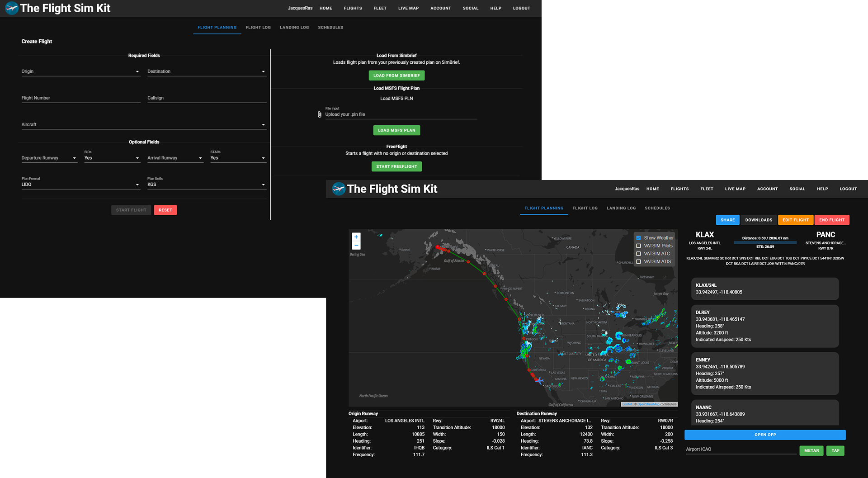868x478 pixels.
Task: Disable the Show Weather checkbox
Action: tap(638, 238)
